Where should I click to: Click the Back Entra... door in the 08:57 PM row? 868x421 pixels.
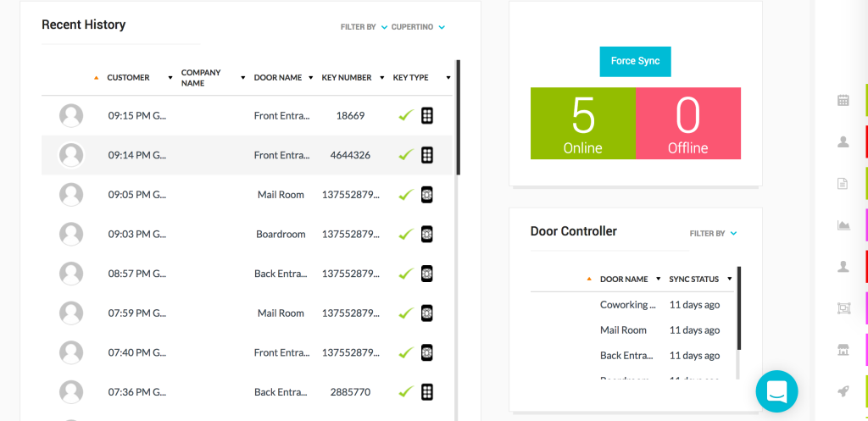point(281,274)
